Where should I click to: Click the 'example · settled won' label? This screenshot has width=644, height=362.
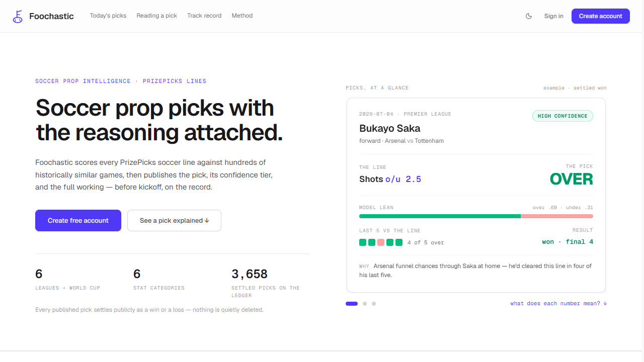(575, 88)
